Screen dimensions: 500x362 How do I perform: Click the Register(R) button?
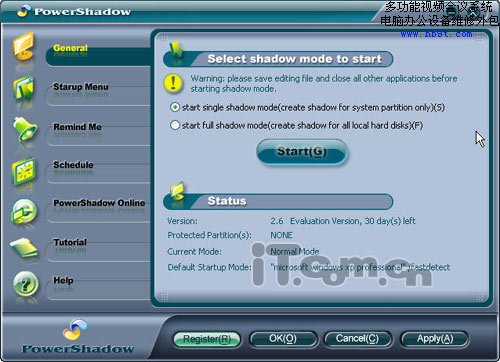point(207,339)
